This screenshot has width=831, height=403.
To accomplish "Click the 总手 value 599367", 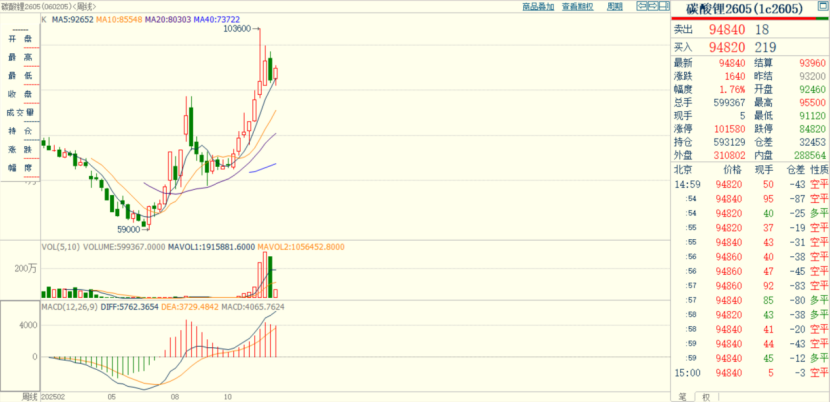I will (x=729, y=103).
